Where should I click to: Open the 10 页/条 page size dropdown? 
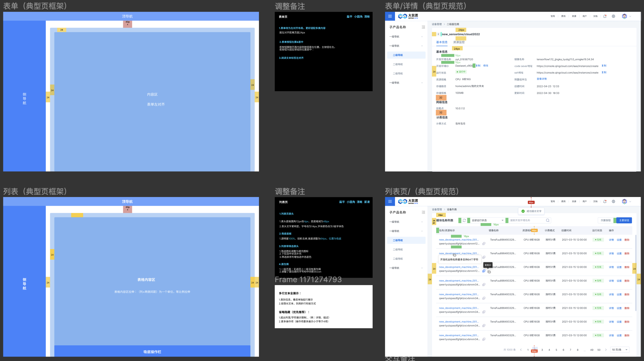click(620, 350)
